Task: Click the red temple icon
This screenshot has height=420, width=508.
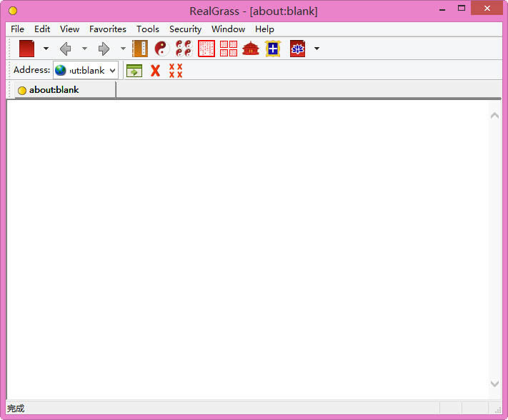Action: (251, 49)
